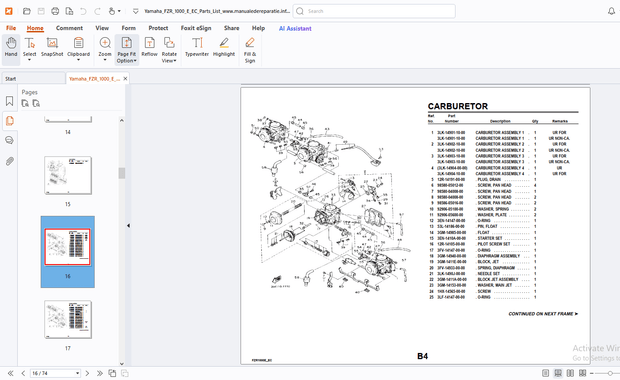This screenshot has width=620, height=380.
Task: Select the Hand tool
Action: (11, 49)
